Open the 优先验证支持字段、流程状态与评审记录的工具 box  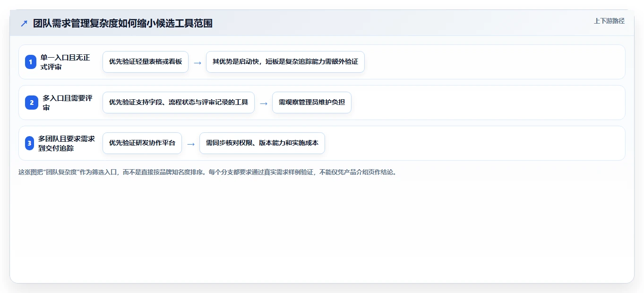[x=179, y=103]
